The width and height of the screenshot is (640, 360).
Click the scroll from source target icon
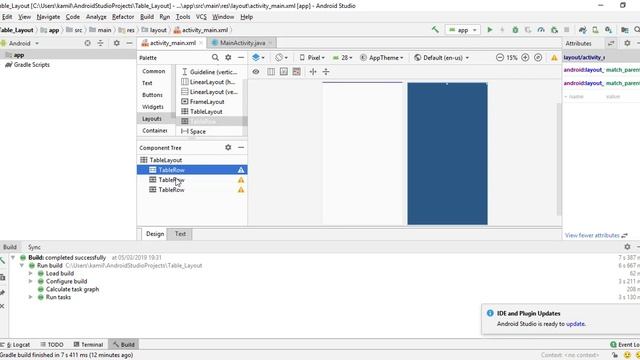tap(87, 43)
